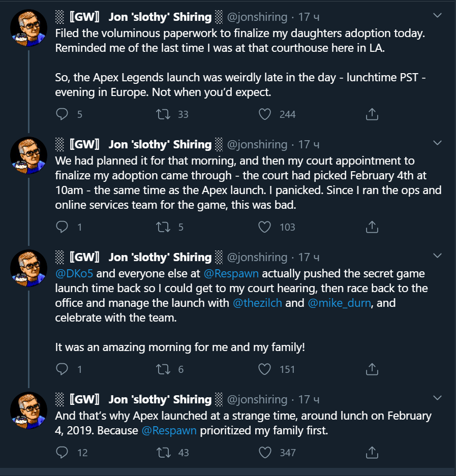This screenshot has width=456, height=476.
Task: Open the 17 ч timestamp on the last tweet
Action: (x=309, y=400)
